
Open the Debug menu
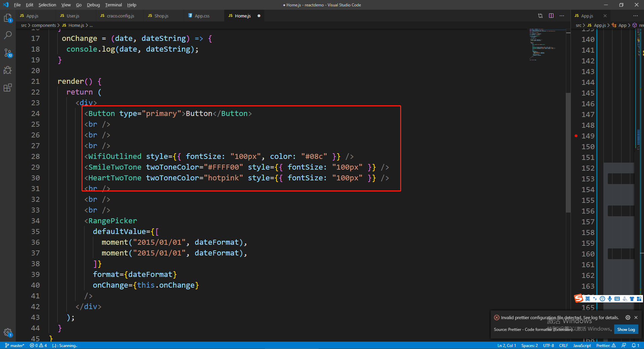pyautogui.click(x=93, y=5)
